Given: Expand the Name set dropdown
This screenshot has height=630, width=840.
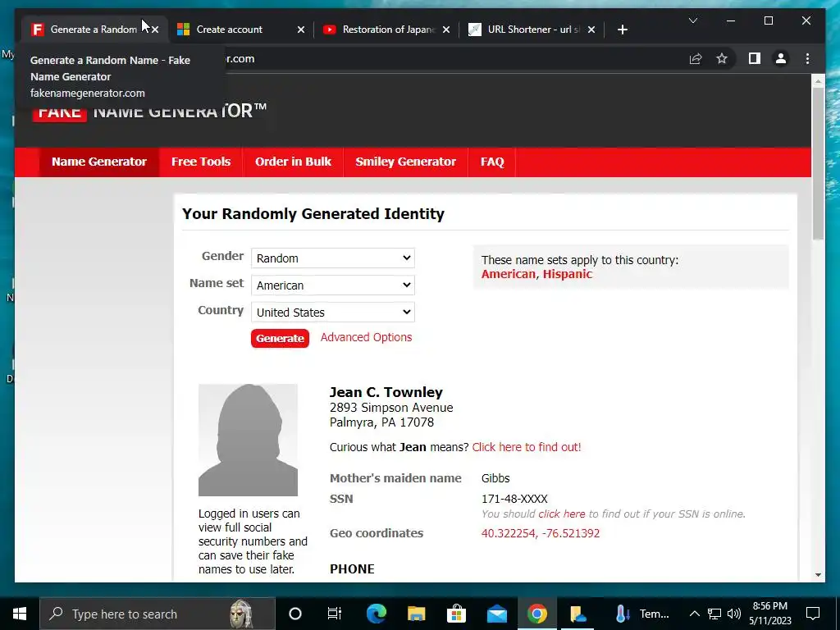Looking at the screenshot, I should point(333,285).
